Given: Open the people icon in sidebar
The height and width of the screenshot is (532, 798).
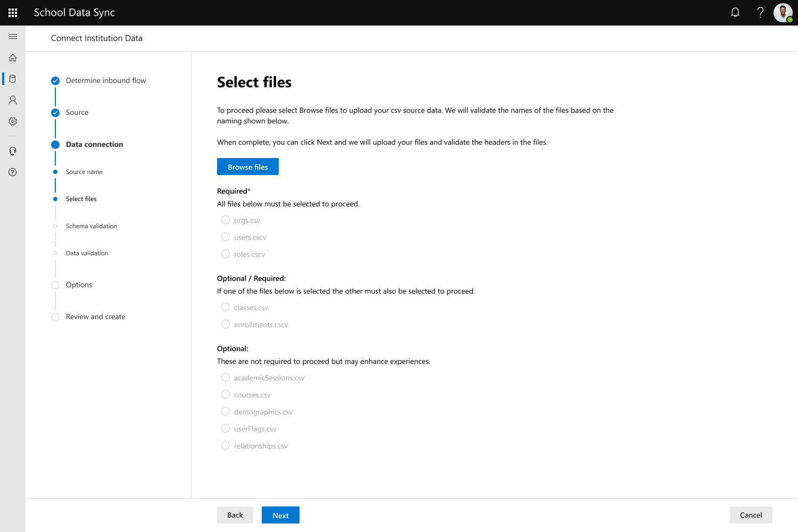Looking at the screenshot, I should tap(13, 100).
